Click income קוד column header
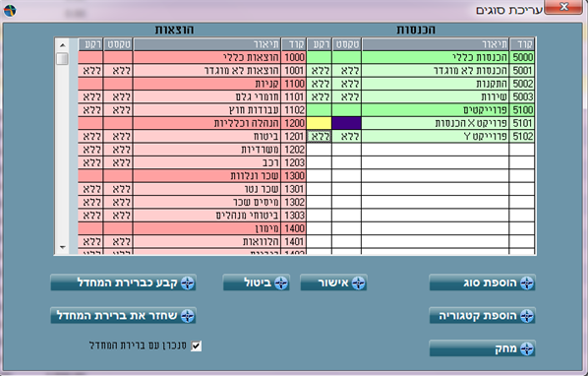Viewport: 588px width, 376px height. [x=522, y=44]
